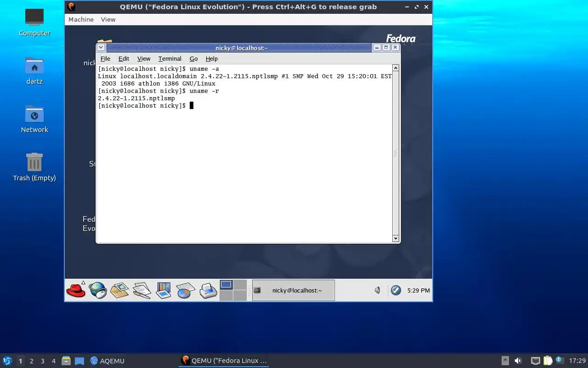Open the Terminal menu
Screen dimensions: 588x368
[170, 58]
